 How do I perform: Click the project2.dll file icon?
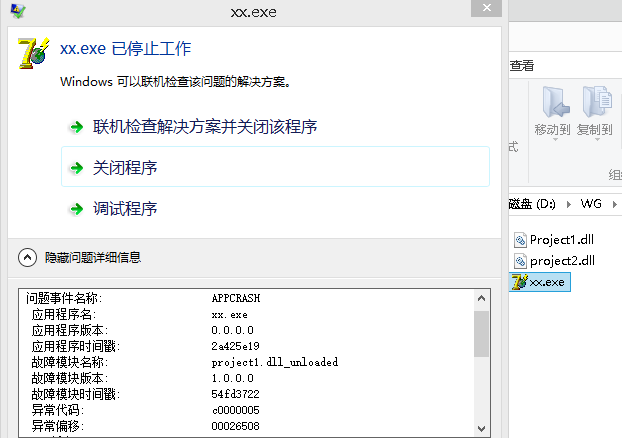pyautogui.click(x=520, y=261)
